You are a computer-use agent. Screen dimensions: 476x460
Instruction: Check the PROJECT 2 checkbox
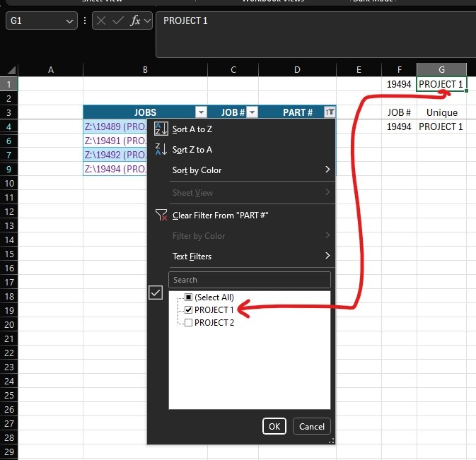189,322
